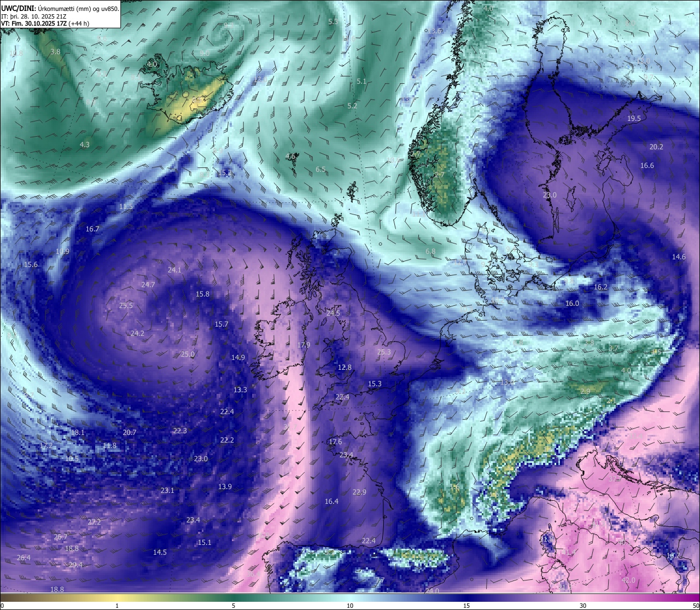Click the 14.6 value label
700x610 pixels.
679,257
